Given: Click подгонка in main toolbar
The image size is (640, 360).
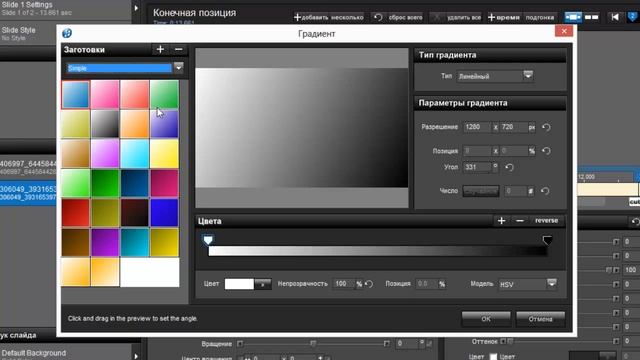Looking at the screenshot, I should [540, 17].
